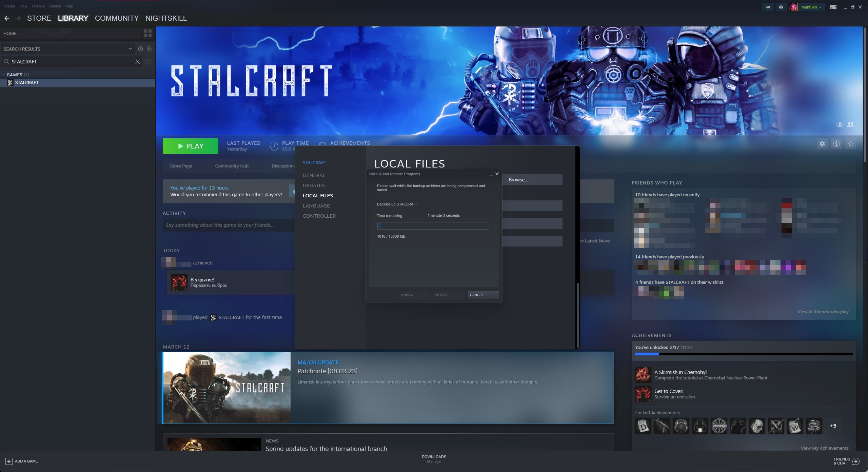Screen dimensions: 868x472
Task: Open the Community Hub link
Action: [x=232, y=166]
